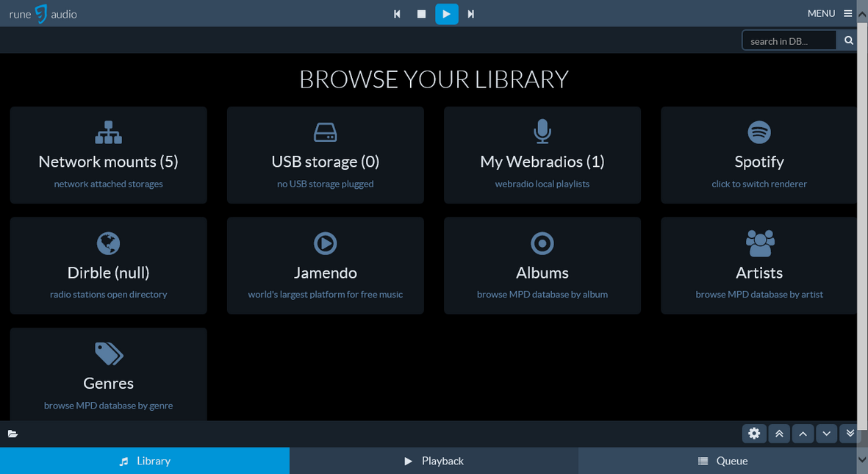The width and height of the screenshot is (868, 474).
Task: Click the network mounts hierarchy icon
Action: 109,132
